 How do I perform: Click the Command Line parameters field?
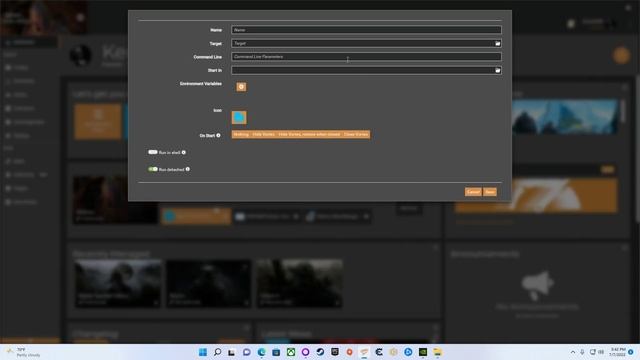click(x=366, y=57)
